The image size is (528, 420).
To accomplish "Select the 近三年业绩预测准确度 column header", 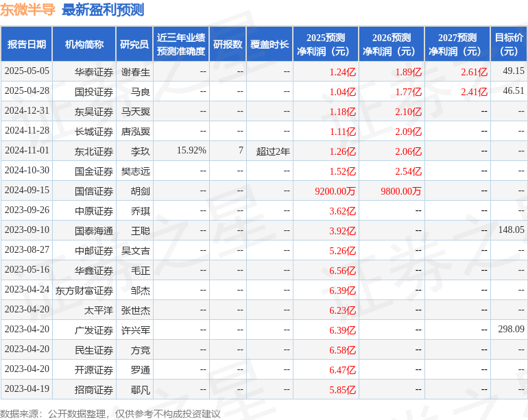I will [181, 44].
